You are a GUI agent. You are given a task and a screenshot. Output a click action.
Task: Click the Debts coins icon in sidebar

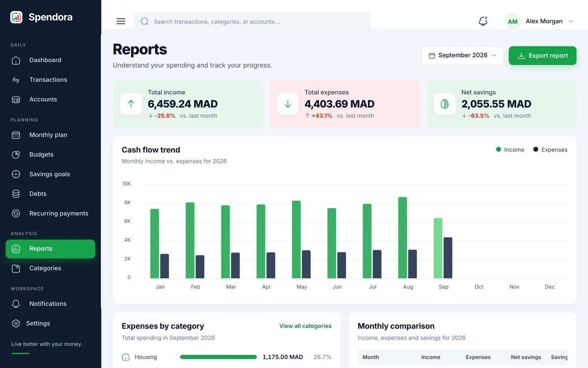[16, 194]
